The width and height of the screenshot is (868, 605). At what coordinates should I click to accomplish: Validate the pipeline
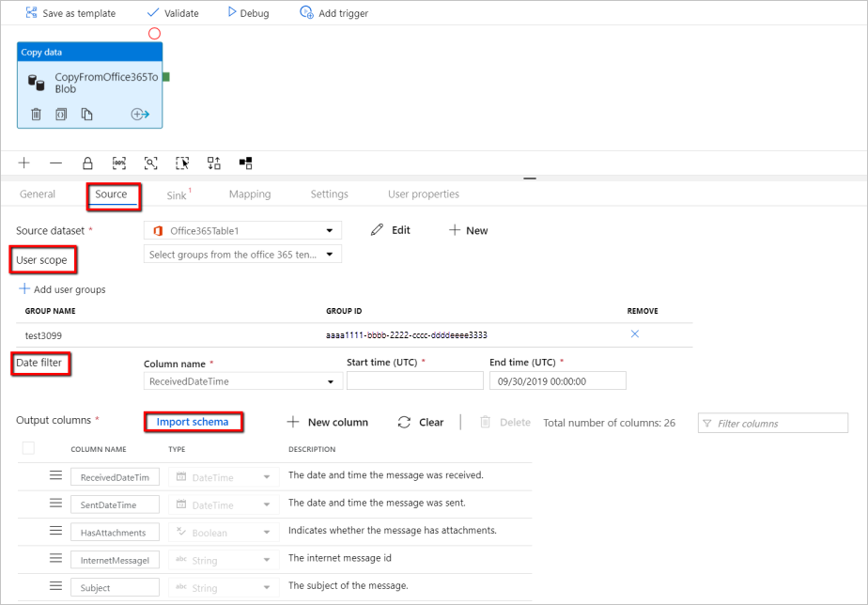click(172, 12)
